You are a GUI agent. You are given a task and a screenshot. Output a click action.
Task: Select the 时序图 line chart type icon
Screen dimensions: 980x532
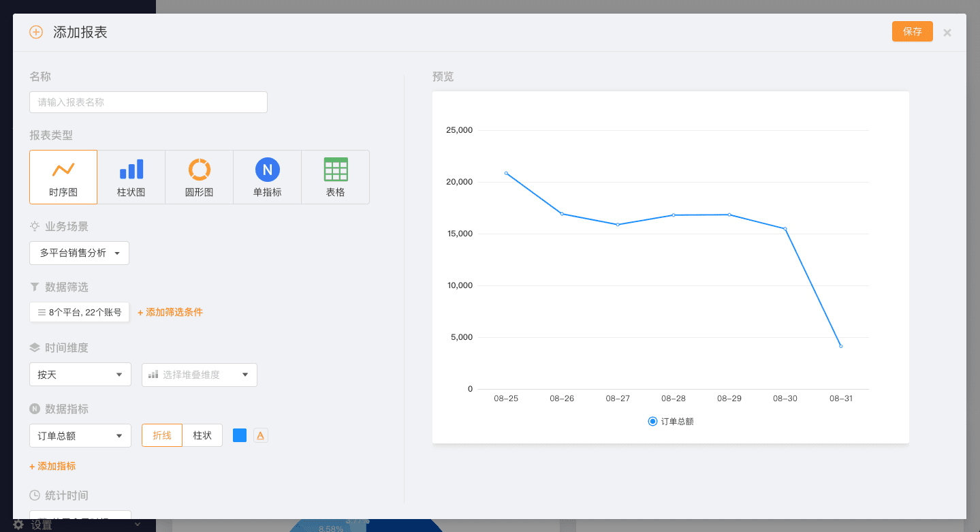point(63,170)
